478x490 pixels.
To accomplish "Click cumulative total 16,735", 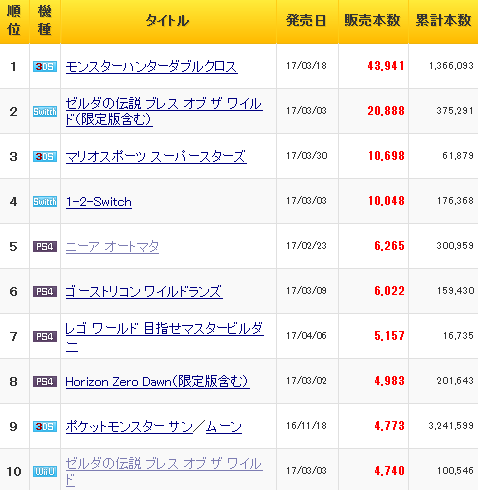I will [458, 336].
